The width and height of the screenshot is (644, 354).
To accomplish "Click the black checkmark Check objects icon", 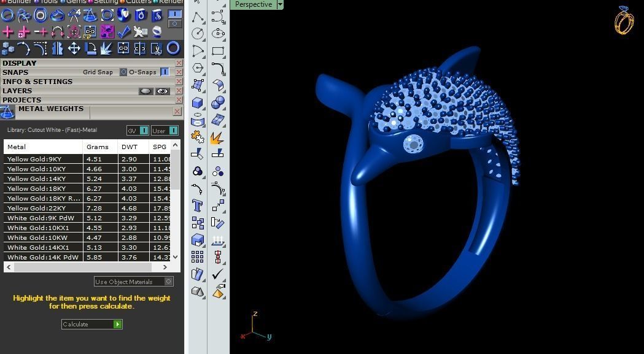I will (x=218, y=274).
